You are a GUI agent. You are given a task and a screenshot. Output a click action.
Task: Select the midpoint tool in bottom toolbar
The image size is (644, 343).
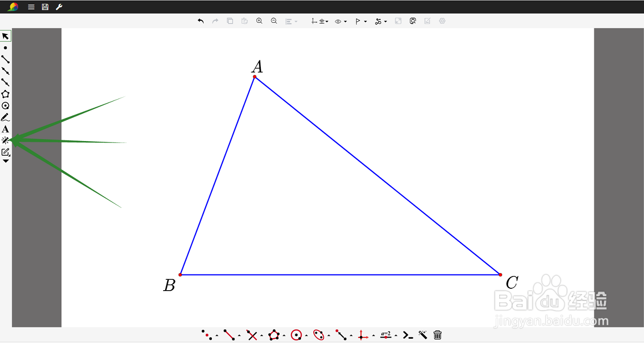click(x=207, y=335)
